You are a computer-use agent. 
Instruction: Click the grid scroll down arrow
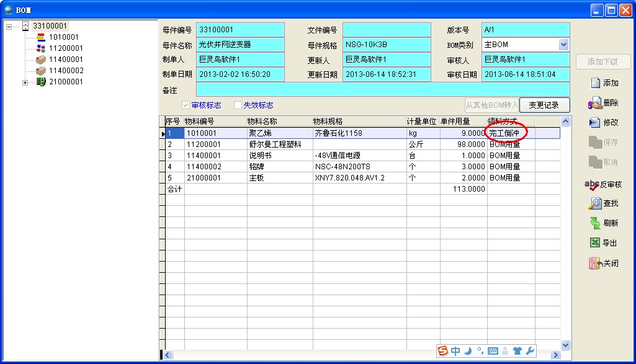coord(565,345)
